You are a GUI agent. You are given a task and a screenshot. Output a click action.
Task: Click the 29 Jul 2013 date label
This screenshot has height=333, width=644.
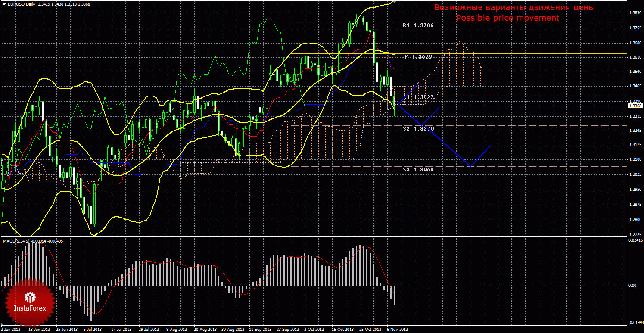(148, 330)
